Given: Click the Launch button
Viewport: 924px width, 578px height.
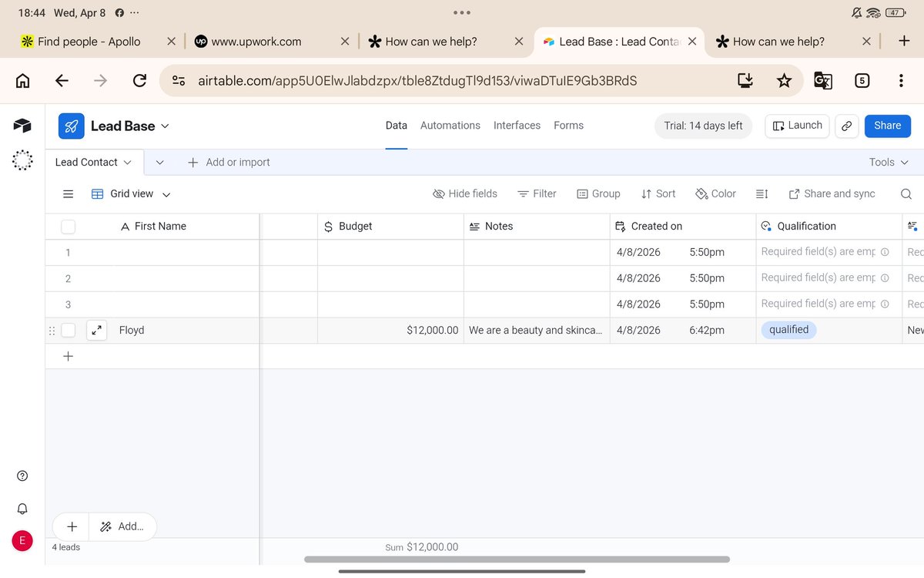Looking at the screenshot, I should [x=797, y=126].
